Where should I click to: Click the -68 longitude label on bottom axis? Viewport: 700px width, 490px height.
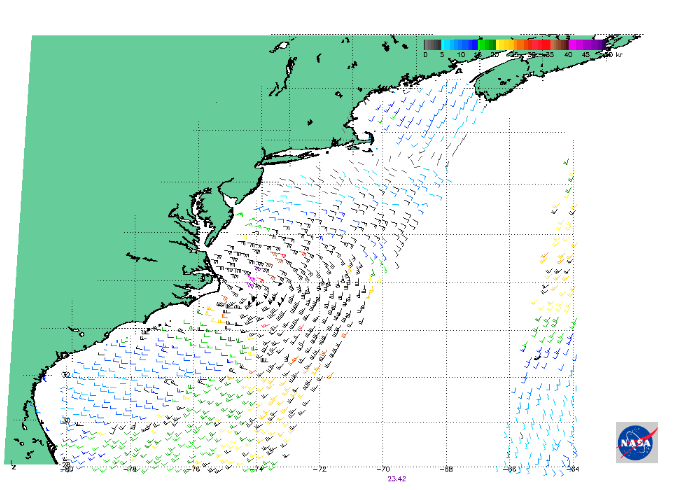click(446, 467)
